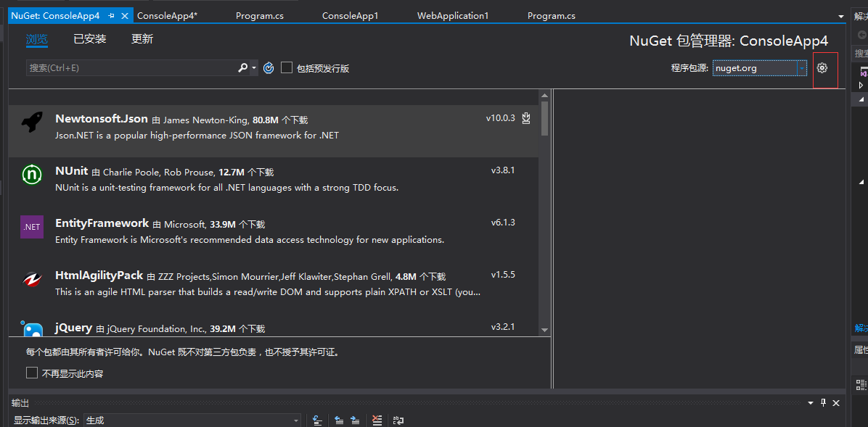Click the EntityFramework .NET package icon

(x=32, y=227)
